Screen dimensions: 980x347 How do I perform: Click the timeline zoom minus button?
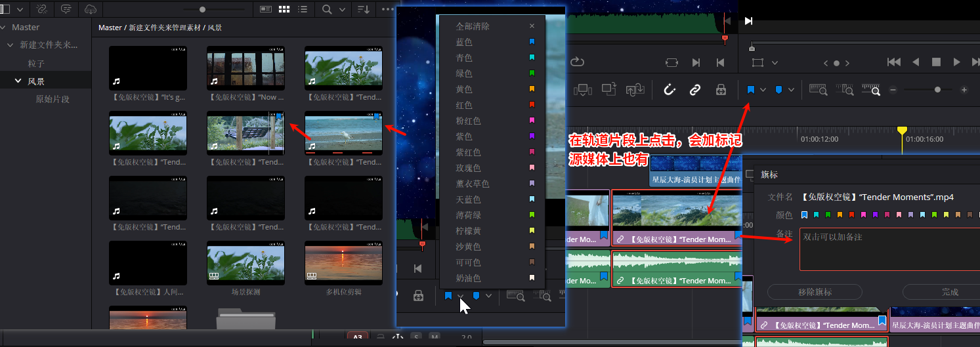click(x=893, y=90)
